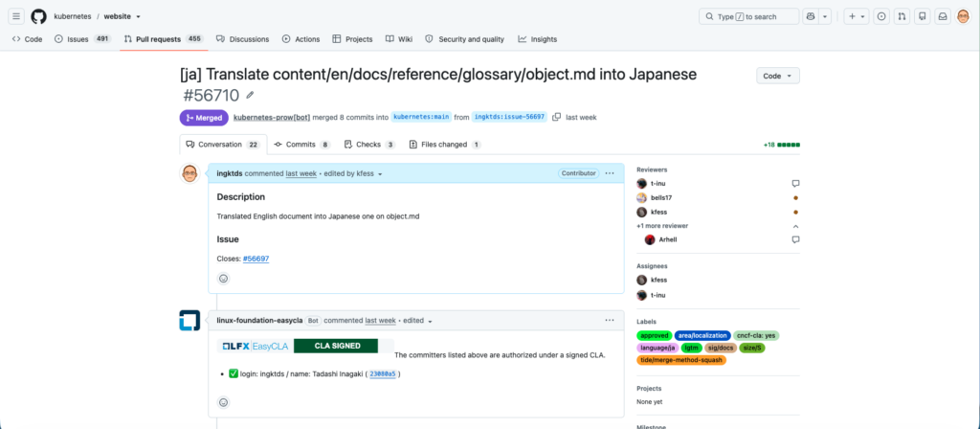The height and width of the screenshot is (429, 980).
Task: Copy the head branch name icon
Action: click(556, 117)
